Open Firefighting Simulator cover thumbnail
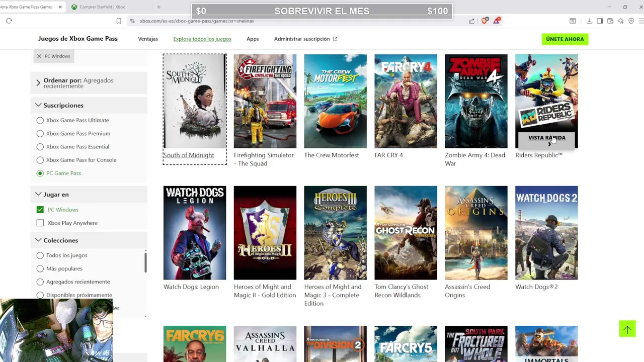The height and width of the screenshot is (362, 644). coord(265,101)
